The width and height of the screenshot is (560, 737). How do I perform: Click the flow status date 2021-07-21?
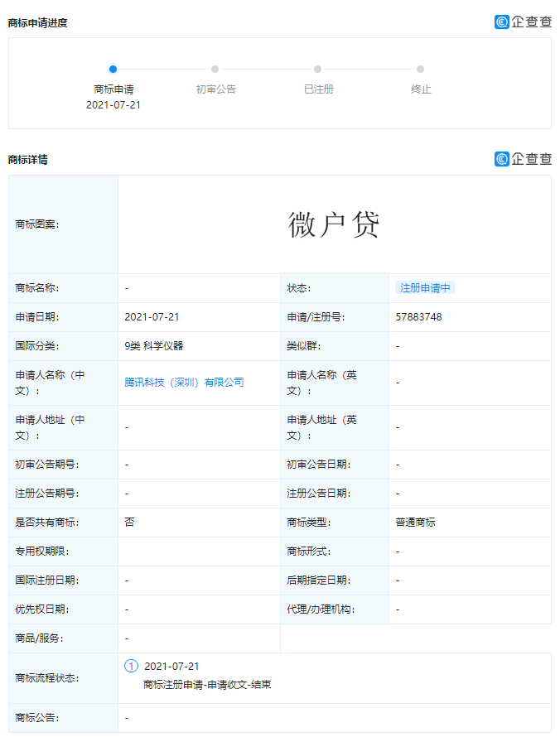tap(171, 666)
